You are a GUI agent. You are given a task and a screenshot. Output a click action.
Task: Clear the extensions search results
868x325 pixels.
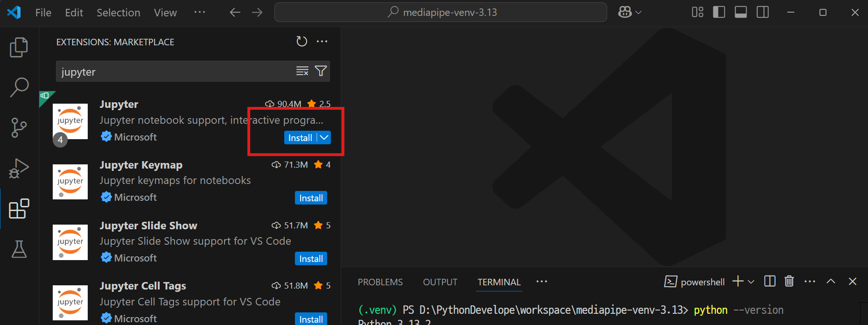302,71
